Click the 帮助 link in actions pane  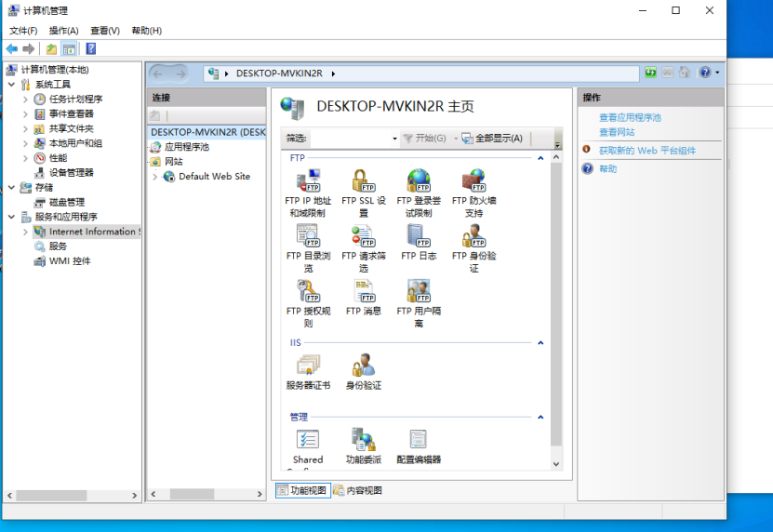607,168
